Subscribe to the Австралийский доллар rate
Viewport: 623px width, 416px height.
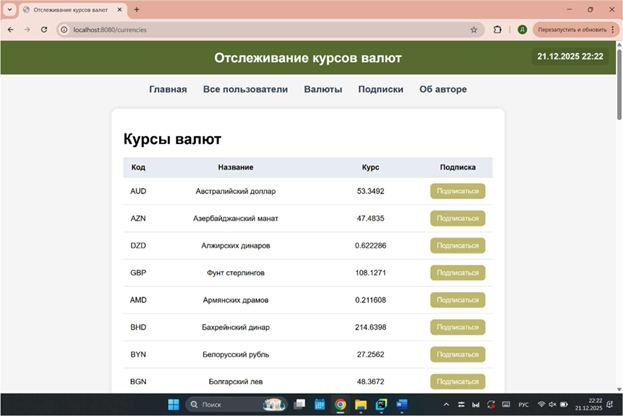pos(457,191)
